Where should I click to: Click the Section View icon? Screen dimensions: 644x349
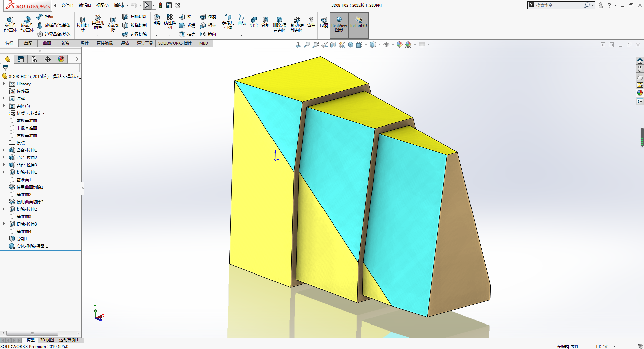pos(333,45)
